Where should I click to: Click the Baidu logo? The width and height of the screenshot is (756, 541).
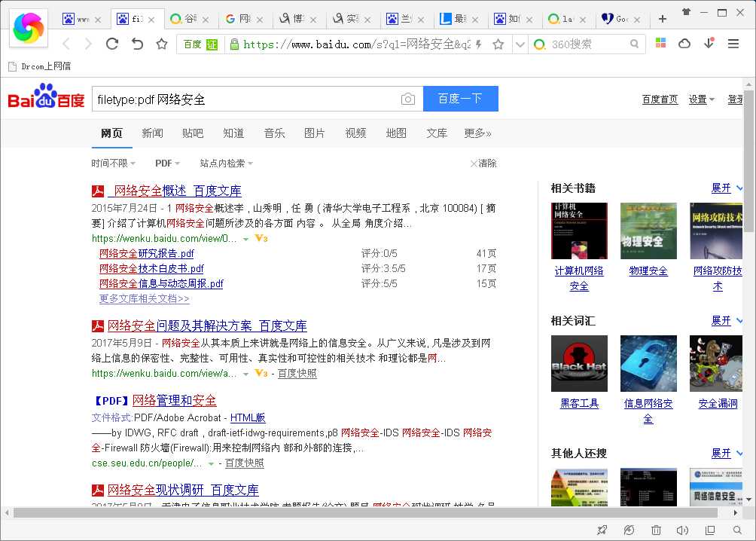point(46,96)
